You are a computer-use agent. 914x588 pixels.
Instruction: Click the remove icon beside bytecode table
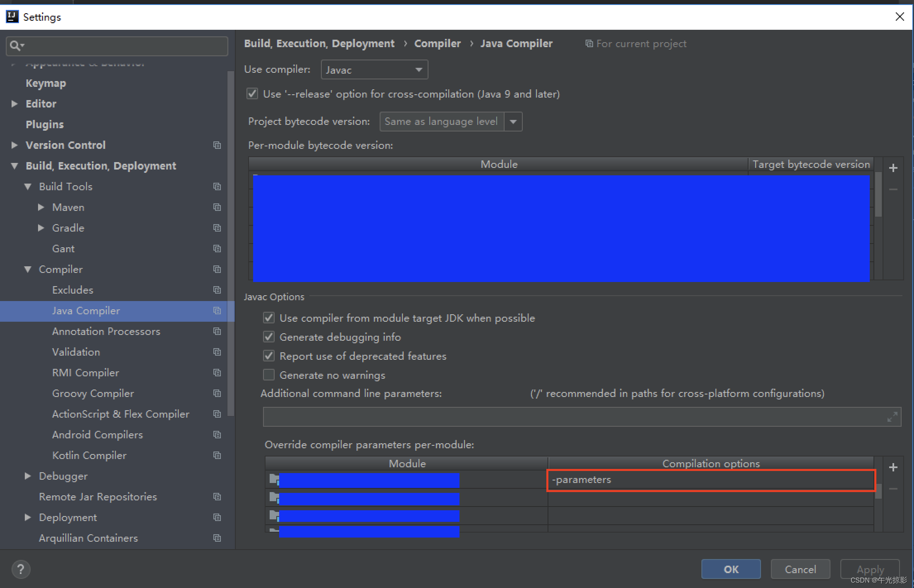(893, 189)
